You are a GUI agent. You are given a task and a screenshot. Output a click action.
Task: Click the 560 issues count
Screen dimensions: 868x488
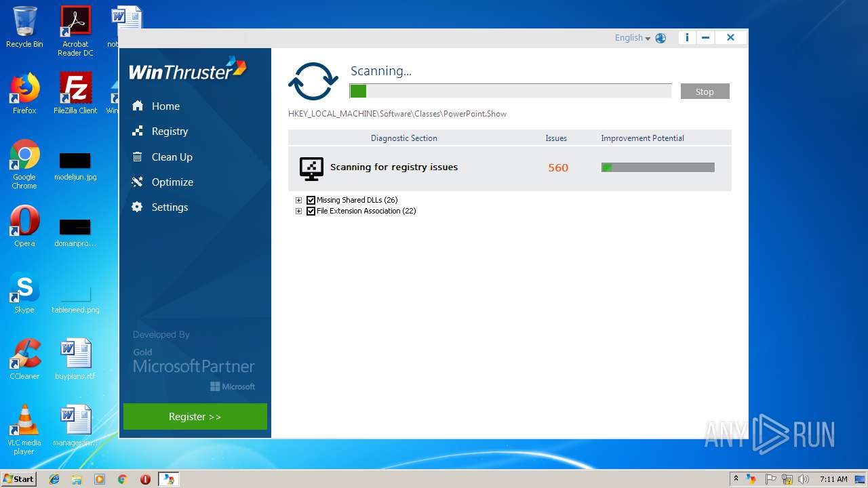[x=558, y=168]
